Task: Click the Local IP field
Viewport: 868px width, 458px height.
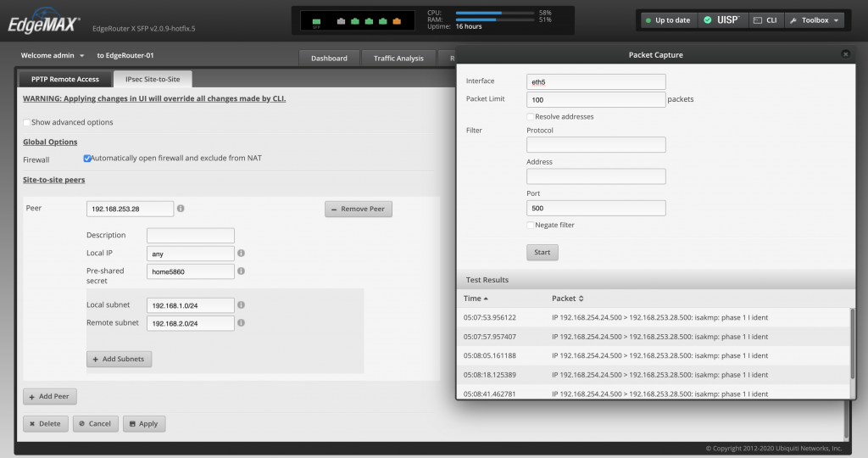Action: (x=191, y=254)
